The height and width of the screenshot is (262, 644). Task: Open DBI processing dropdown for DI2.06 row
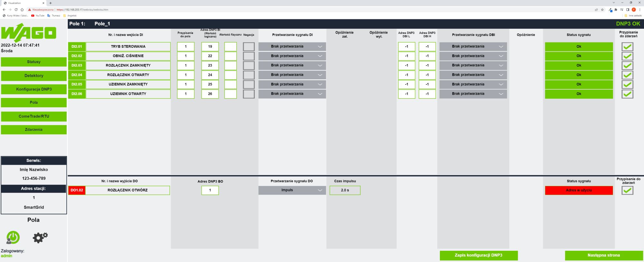point(473,94)
